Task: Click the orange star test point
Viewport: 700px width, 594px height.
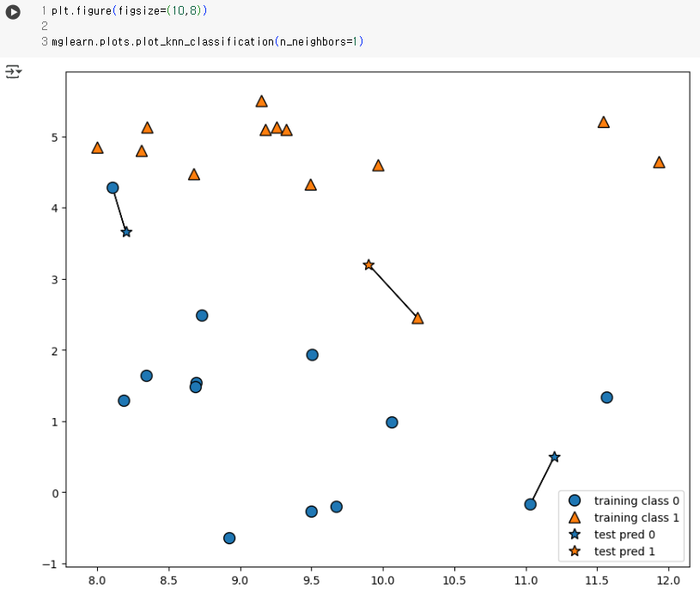Action: point(368,265)
